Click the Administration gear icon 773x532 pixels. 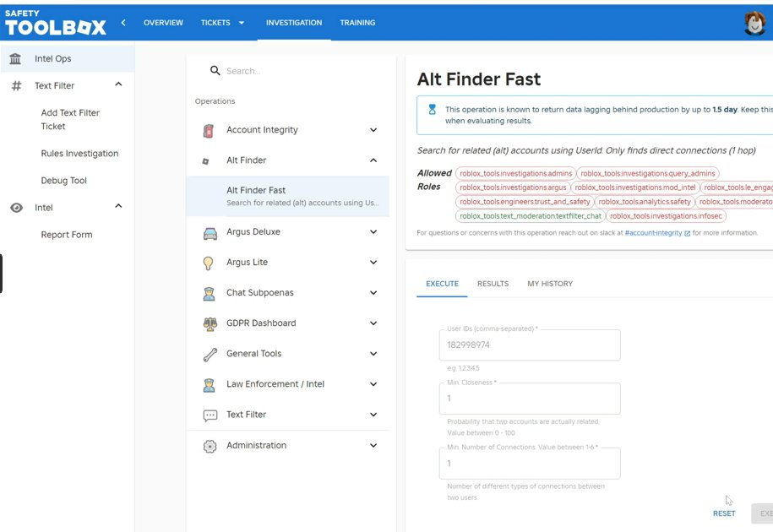pyautogui.click(x=210, y=446)
